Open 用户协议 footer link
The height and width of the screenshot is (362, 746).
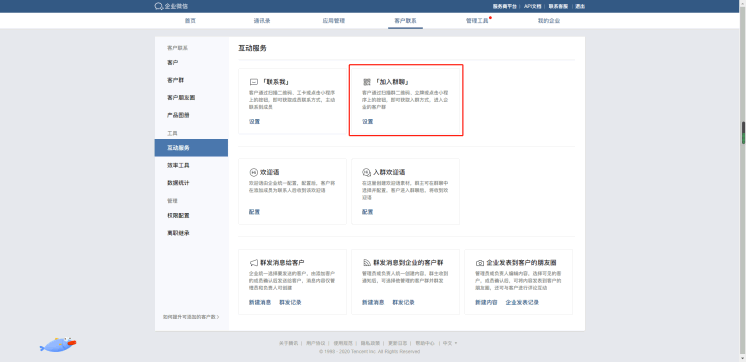coord(315,343)
